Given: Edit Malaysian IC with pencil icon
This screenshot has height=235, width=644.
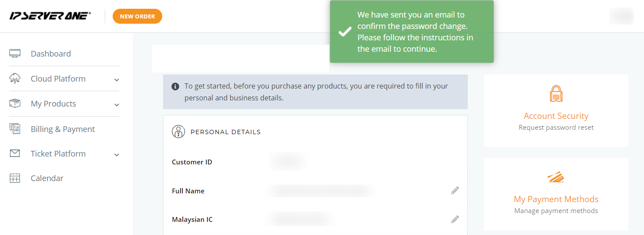Looking at the screenshot, I should click(455, 219).
